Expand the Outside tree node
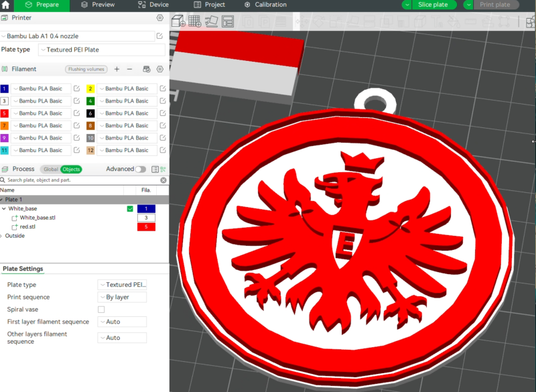This screenshot has width=536, height=392. pyautogui.click(x=1, y=236)
